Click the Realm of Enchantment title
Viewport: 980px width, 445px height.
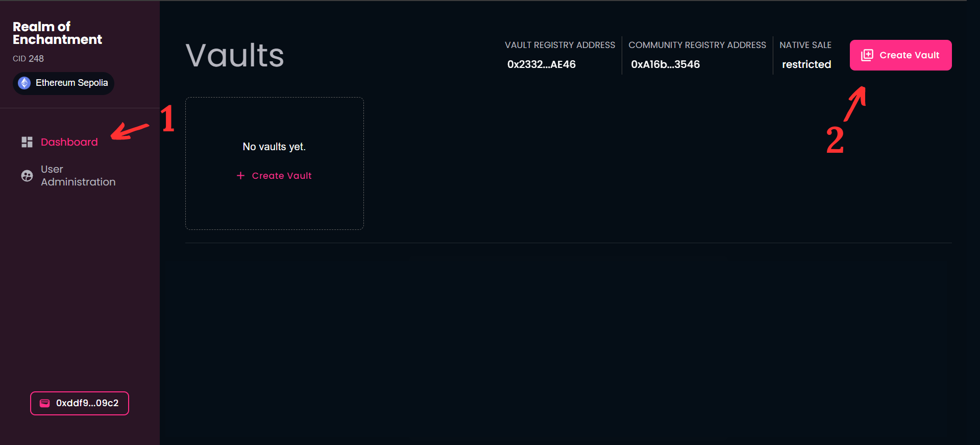(57, 33)
